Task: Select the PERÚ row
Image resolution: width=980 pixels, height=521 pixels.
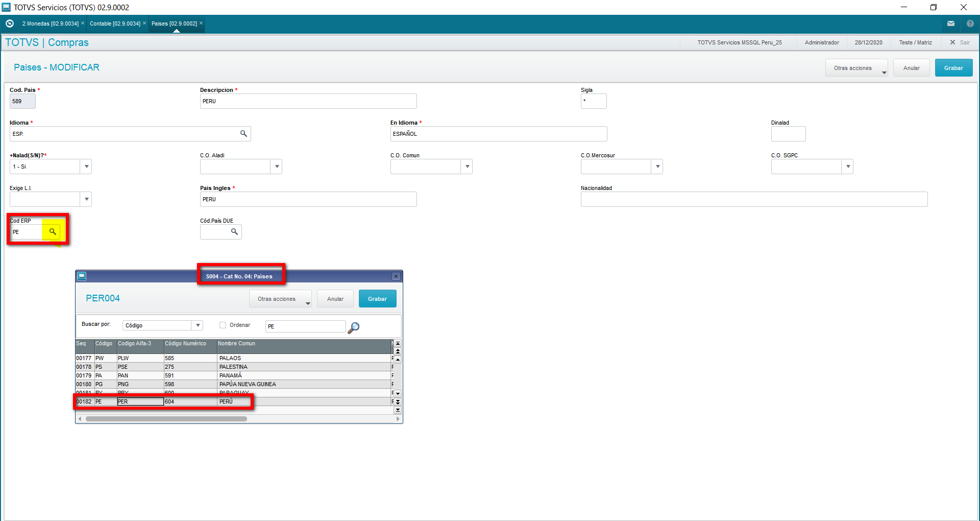Action: coord(233,401)
